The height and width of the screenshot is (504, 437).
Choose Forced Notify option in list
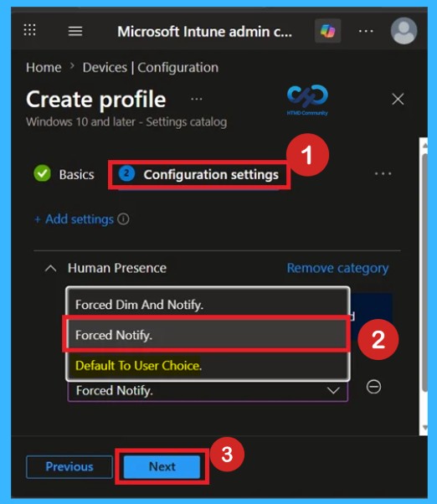pyautogui.click(x=208, y=335)
